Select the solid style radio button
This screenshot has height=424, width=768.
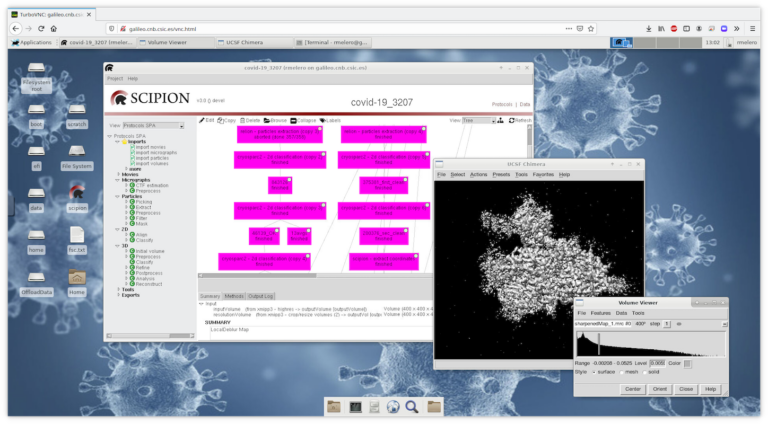[645, 373]
